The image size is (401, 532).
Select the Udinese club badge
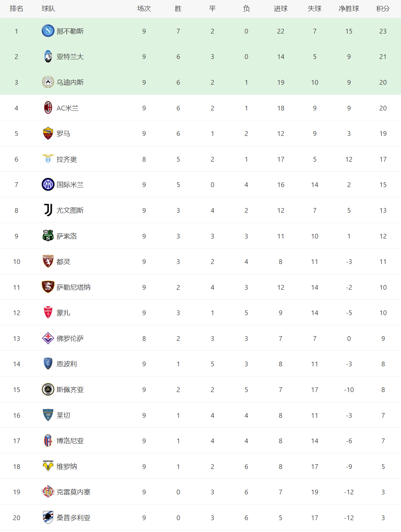[48, 82]
